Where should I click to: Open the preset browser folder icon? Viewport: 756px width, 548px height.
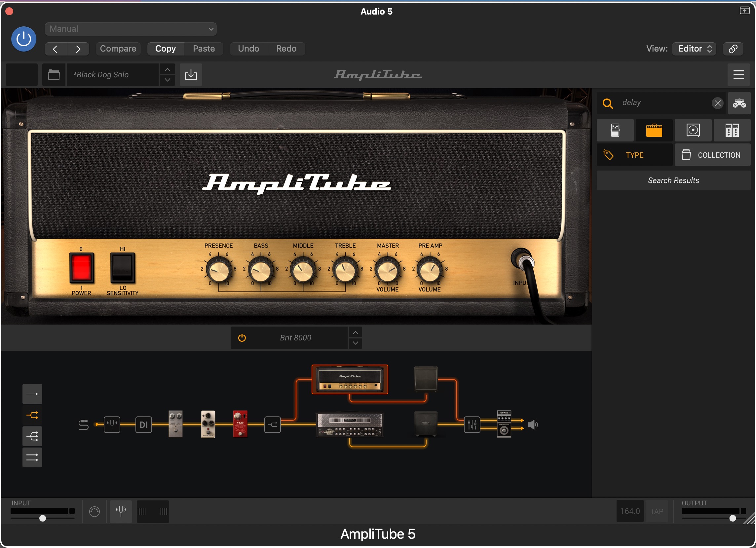(x=54, y=75)
